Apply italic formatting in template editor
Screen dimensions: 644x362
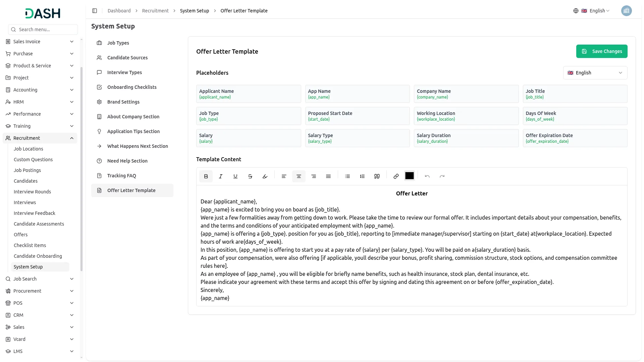point(221,176)
